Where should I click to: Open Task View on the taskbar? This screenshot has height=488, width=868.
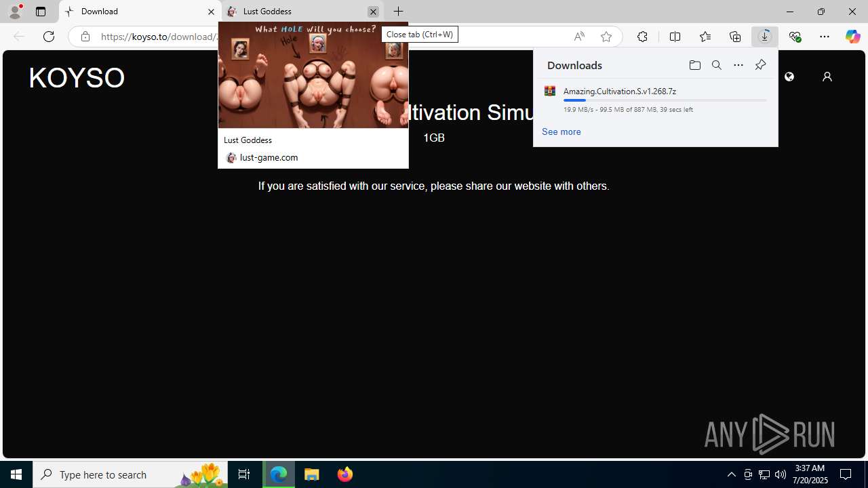(244, 474)
